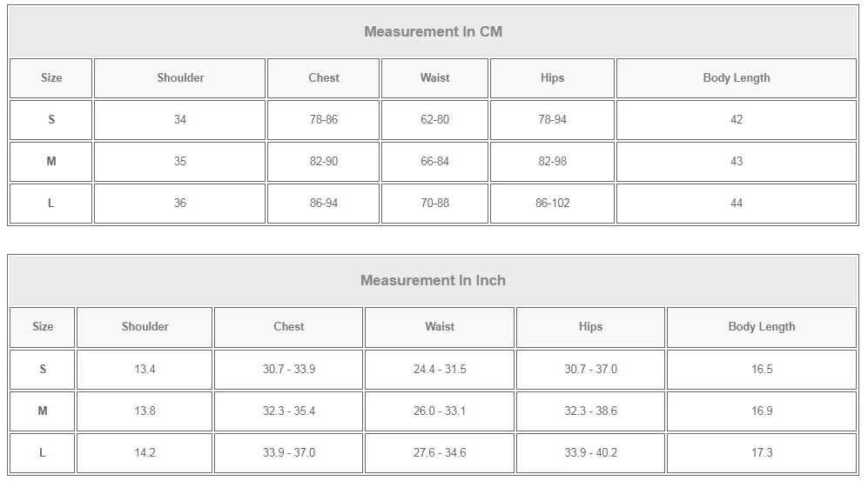Select the 17.3 body length cell
The width and height of the screenshot is (868, 481).
click(x=762, y=453)
